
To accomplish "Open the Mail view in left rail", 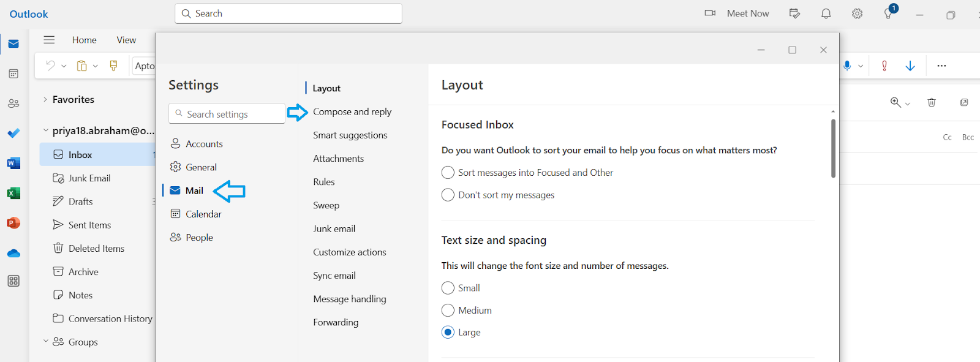I will pos(13,44).
